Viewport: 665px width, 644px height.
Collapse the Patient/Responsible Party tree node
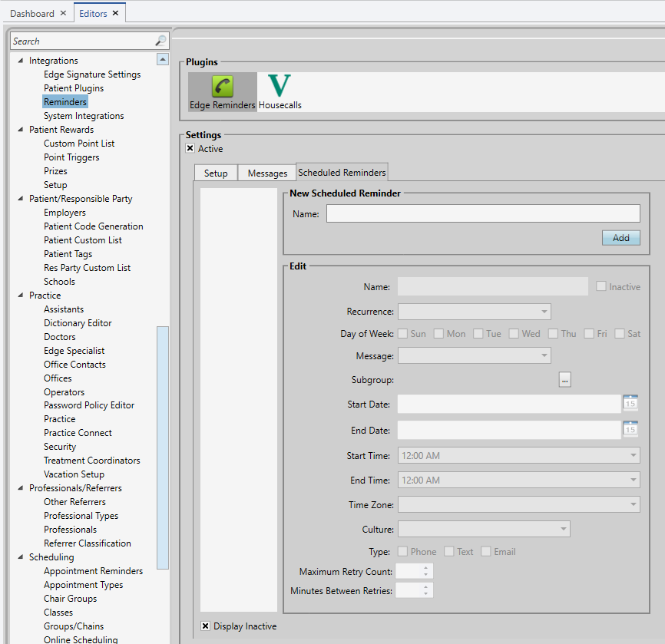pyautogui.click(x=21, y=198)
